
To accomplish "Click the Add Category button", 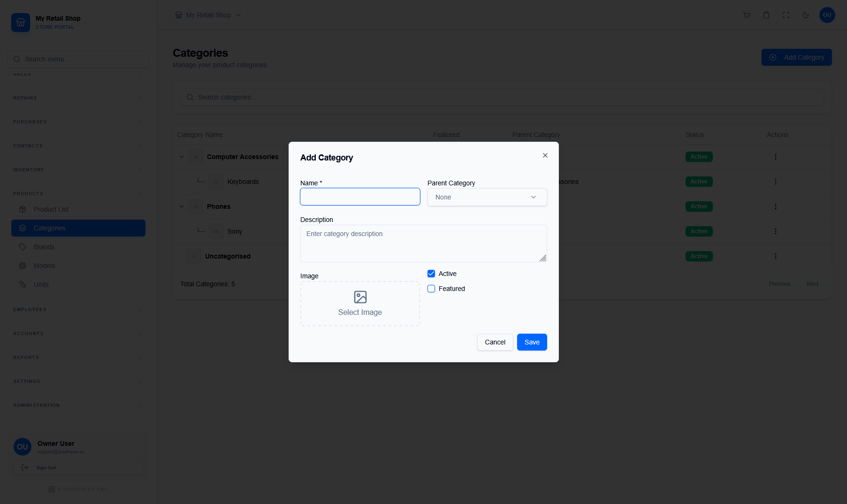I will (x=796, y=57).
